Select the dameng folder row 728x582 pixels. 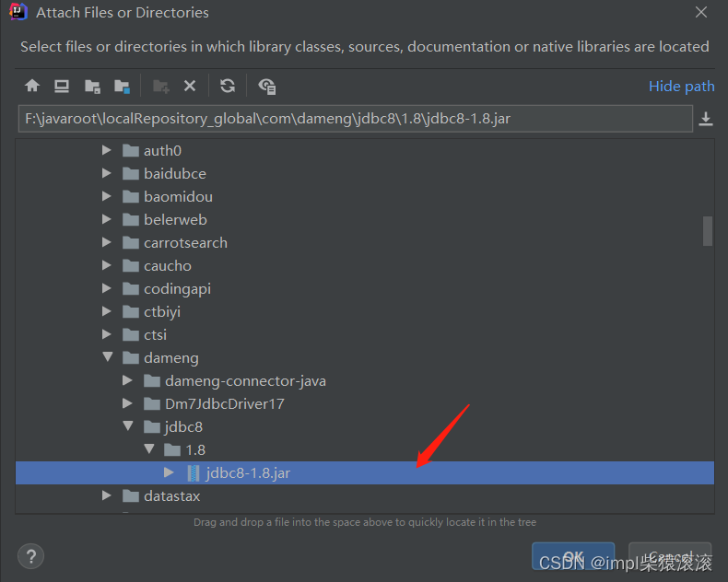[365, 358]
